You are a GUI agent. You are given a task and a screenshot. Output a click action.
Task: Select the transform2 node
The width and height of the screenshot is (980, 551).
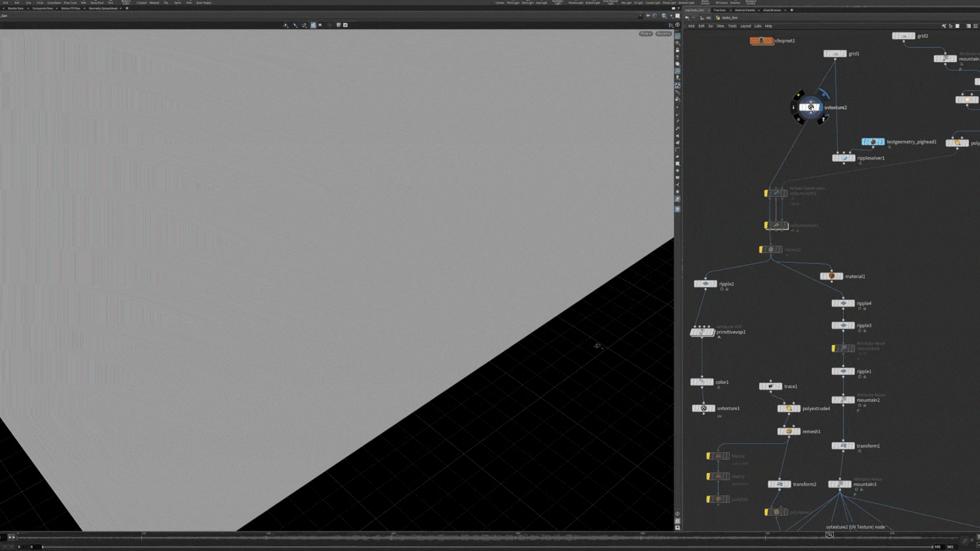[x=779, y=484]
